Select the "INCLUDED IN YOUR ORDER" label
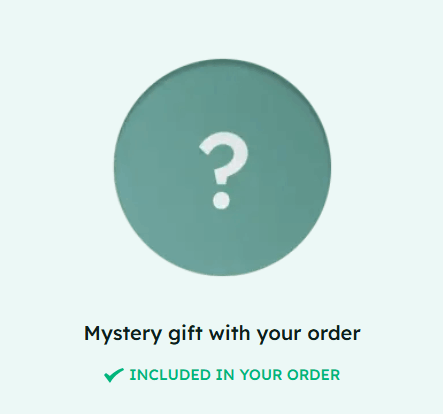Viewport: 443px width, 414px height. (235, 375)
